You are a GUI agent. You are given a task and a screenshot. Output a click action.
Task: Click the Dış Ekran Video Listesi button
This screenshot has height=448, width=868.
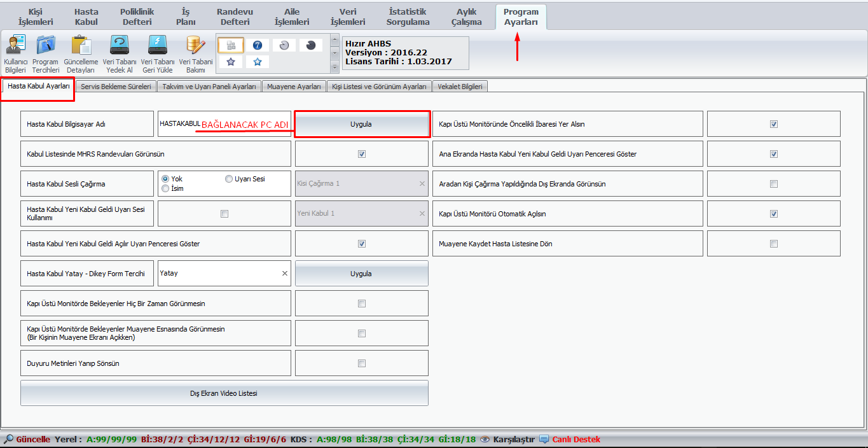[x=224, y=393]
